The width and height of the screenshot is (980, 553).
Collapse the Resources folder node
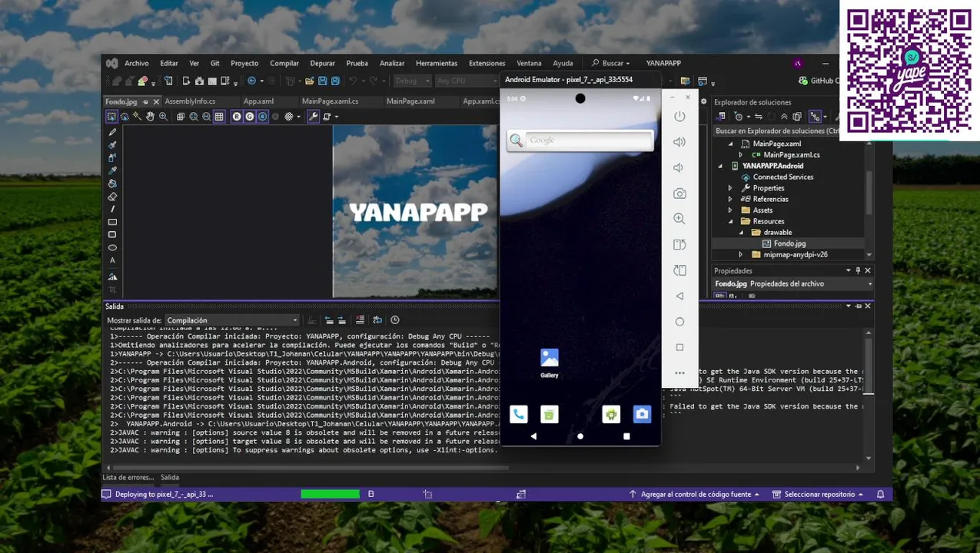pos(731,221)
